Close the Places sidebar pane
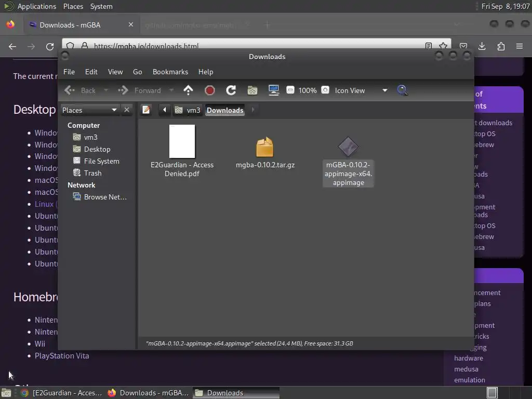This screenshot has width=532, height=399. coord(127,110)
